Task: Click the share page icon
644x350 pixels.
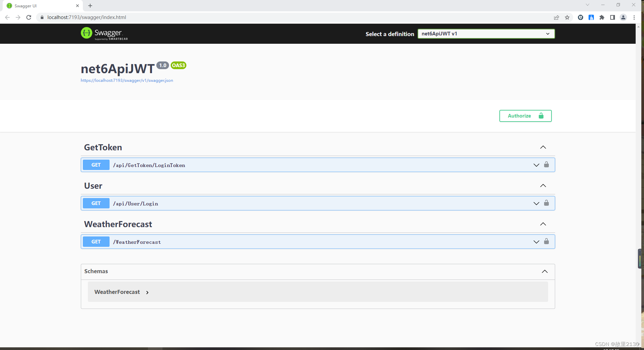Action: point(556,17)
